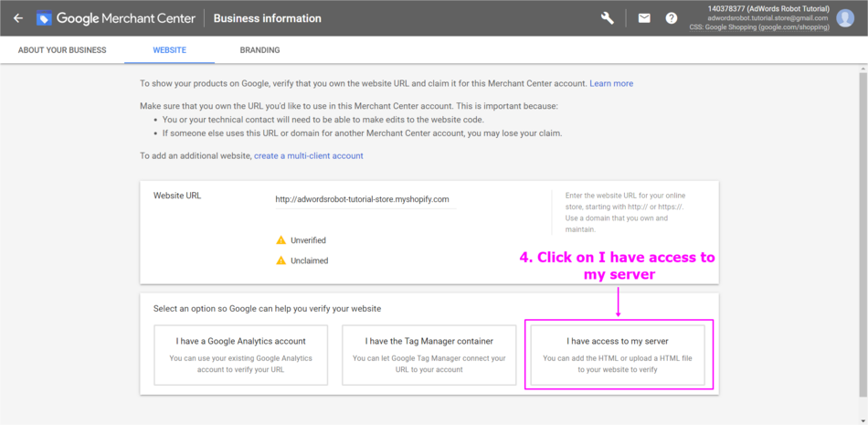This screenshot has height=425, width=868.
Task: Open the Branding tab
Action: point(259,50)
